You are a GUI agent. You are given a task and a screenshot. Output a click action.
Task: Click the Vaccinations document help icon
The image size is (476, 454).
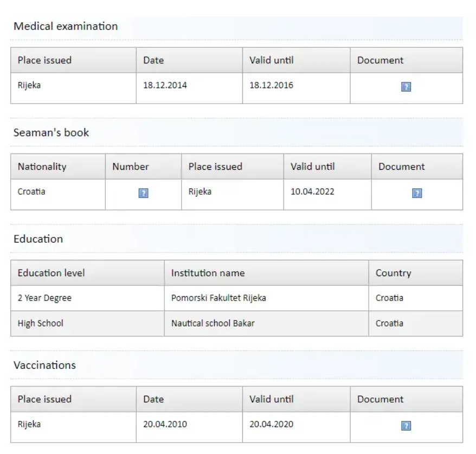(x=406, y=426)
